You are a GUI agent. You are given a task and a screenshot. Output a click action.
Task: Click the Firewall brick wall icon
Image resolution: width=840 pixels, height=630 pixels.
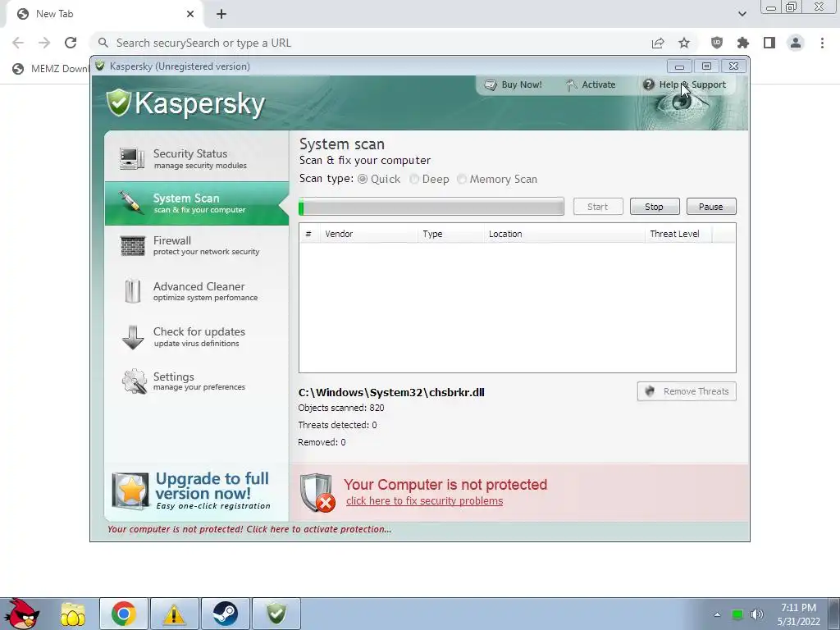coord(132,246)
